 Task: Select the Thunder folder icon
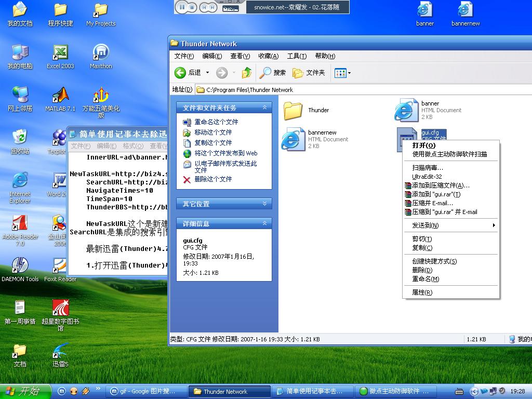(x=294, y=110)
